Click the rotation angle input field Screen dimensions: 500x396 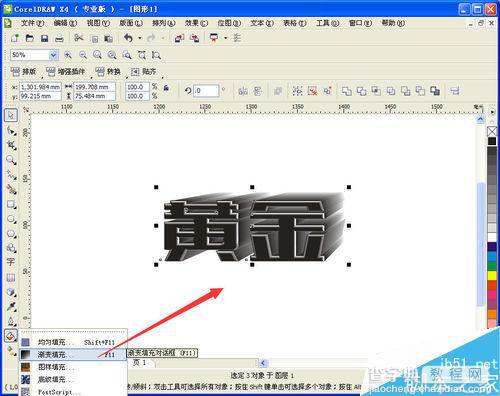tap(206, 91)
